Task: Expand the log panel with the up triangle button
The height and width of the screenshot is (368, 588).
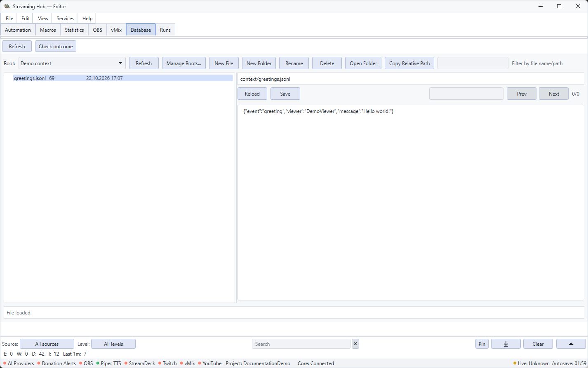Action: tap(571, 344)
